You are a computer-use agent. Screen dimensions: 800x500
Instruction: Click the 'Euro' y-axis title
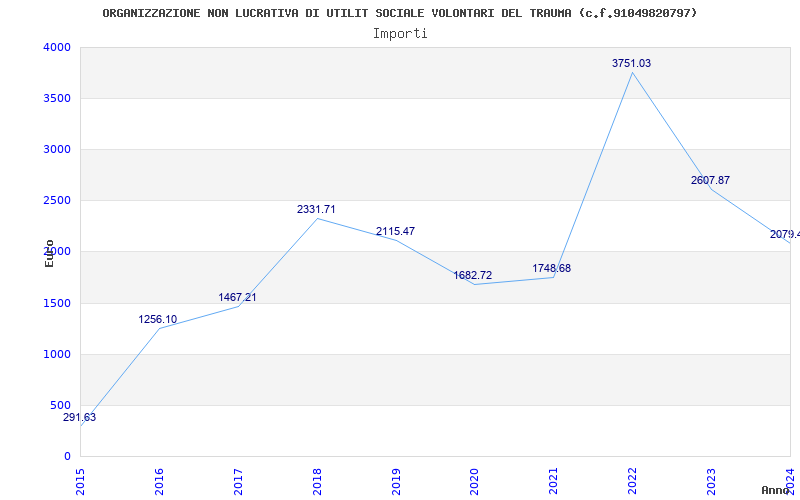pos(49,253)
